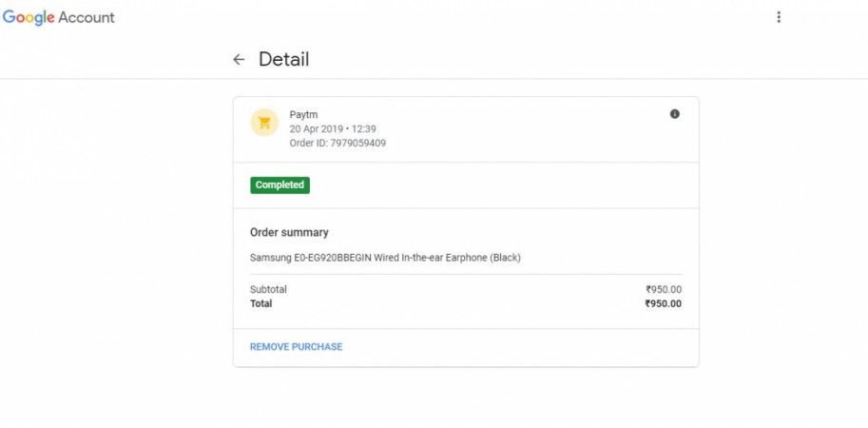
Task: Select the Order ID: 7979059409 text
Action: point(338,144)
